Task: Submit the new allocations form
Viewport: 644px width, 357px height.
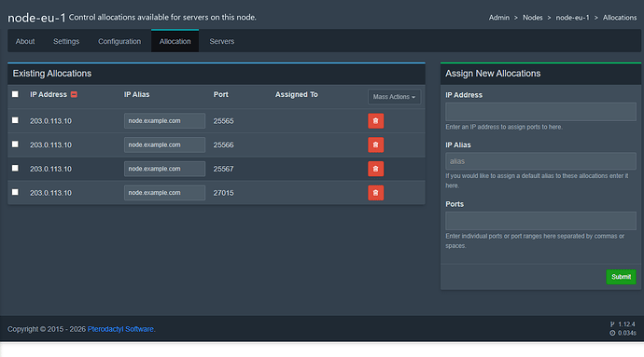Action: click(621, 277)
